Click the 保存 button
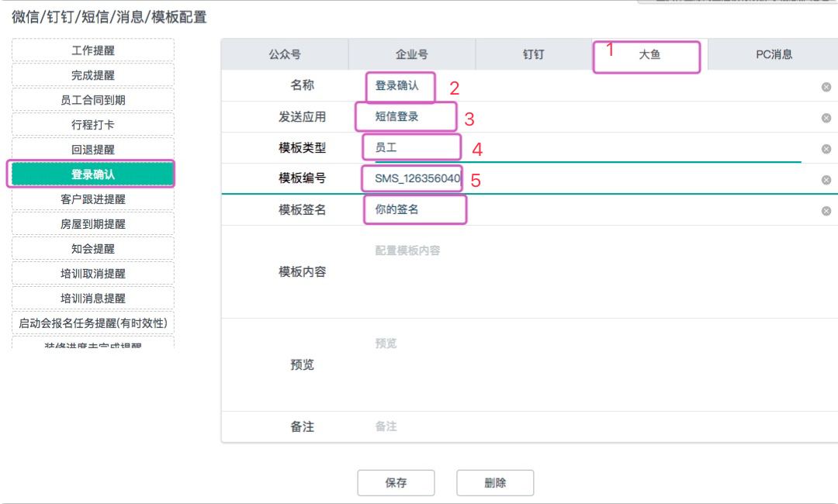 (396, 482)
